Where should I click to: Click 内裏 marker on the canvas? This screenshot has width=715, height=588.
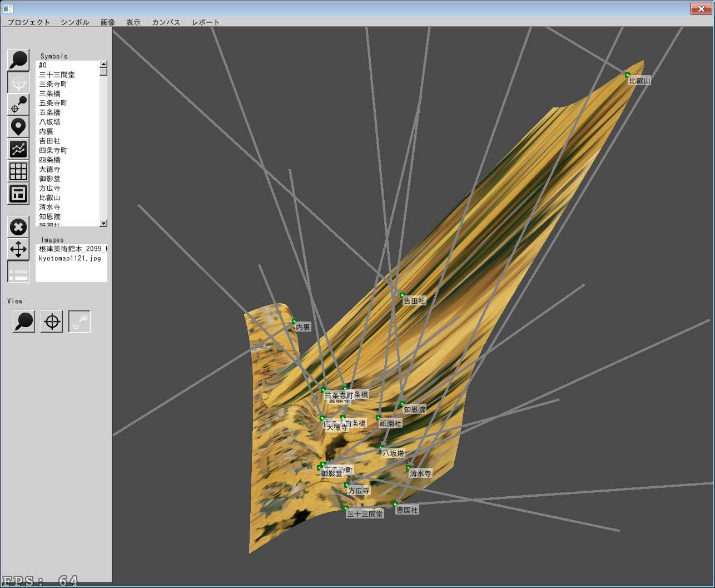click(x=294, y=321)
